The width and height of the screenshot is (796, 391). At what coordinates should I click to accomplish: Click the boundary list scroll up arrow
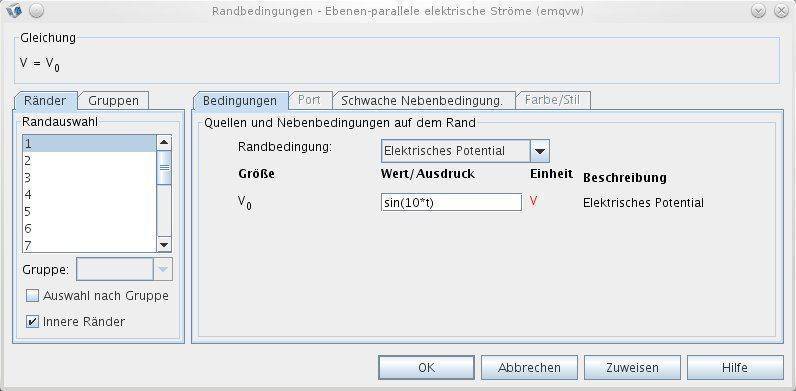tap(164, 143)
